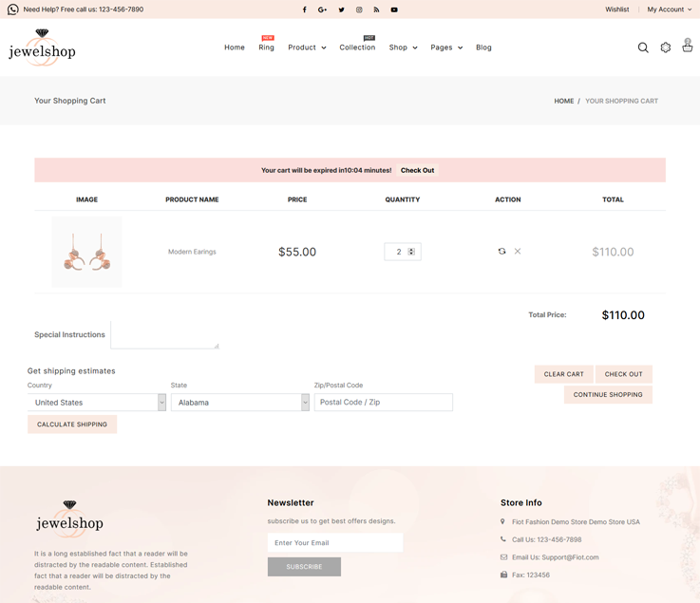The image size is (700, 603).
Task: Click the Wishlist link in top bar
Action: 617,9
